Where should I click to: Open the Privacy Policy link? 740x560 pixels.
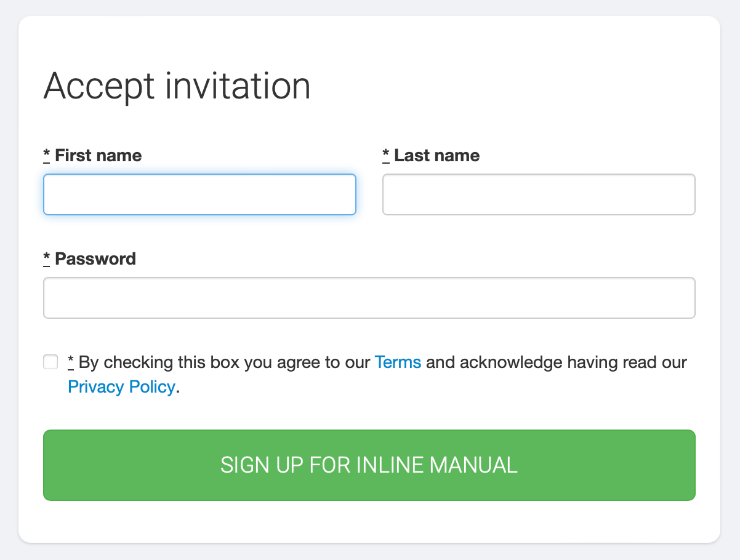(x=121, y=387)
